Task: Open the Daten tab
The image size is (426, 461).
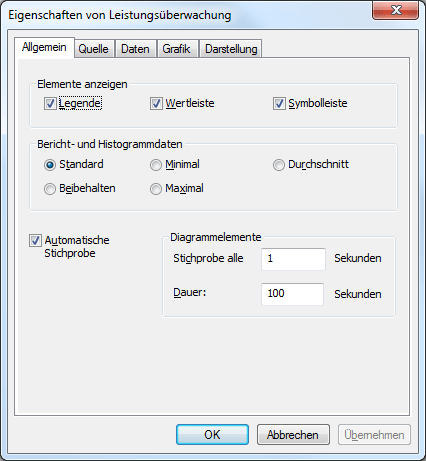Action: (x=135, y=49)
